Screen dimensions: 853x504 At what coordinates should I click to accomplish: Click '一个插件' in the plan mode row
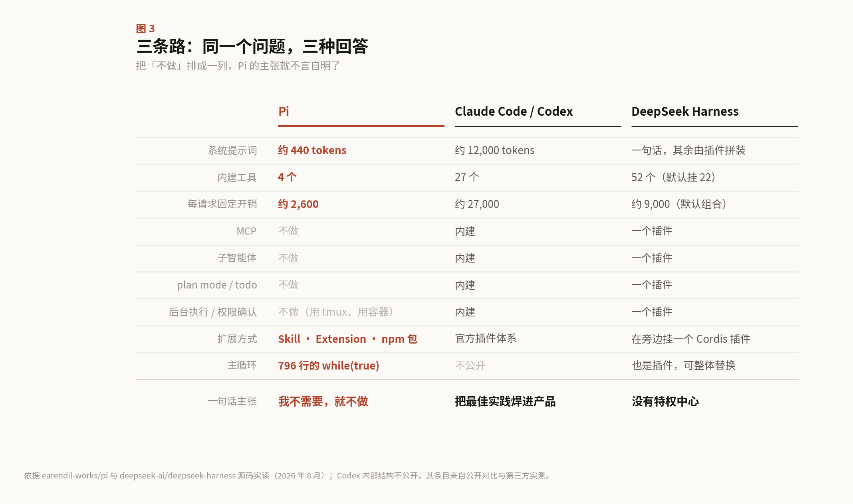(x=652, y=285)
